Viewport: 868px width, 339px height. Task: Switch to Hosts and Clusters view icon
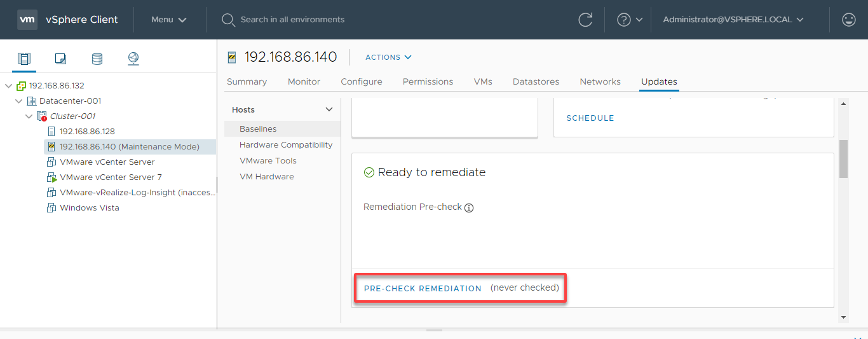coord(24,59)
